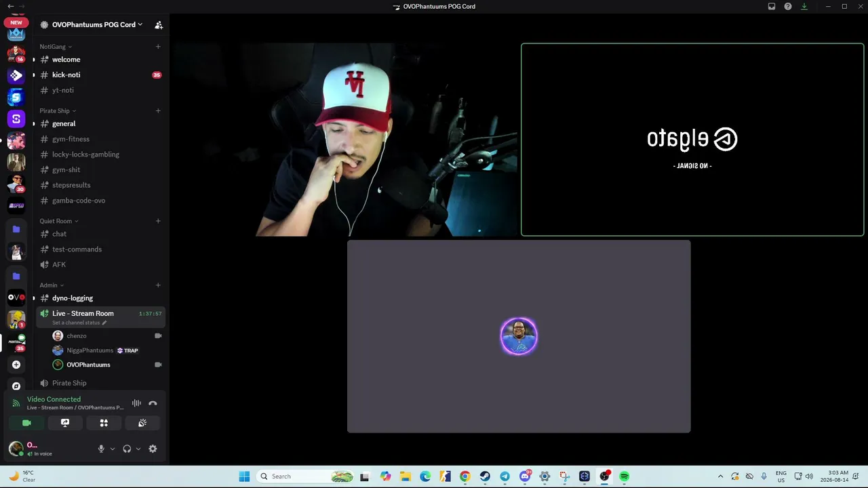Open Google Chrome from the taskbar
This screenshot has width=868, height=488.
coord(465,476)
